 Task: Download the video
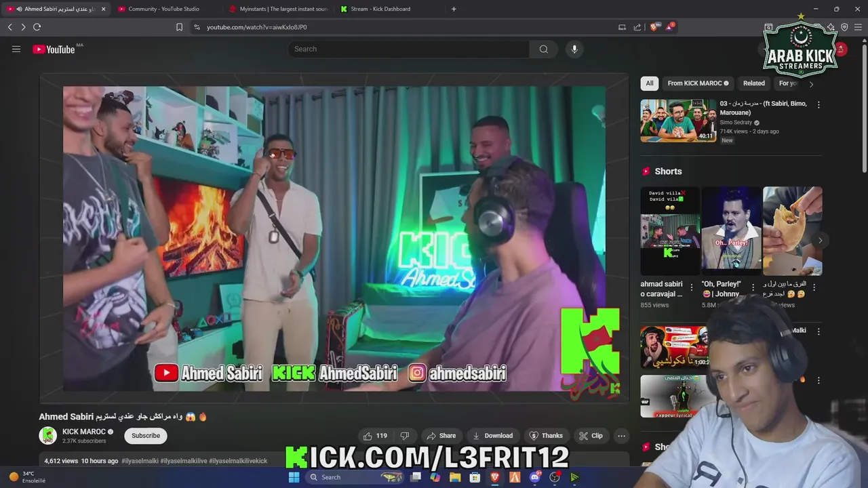[x=492, y=436]
